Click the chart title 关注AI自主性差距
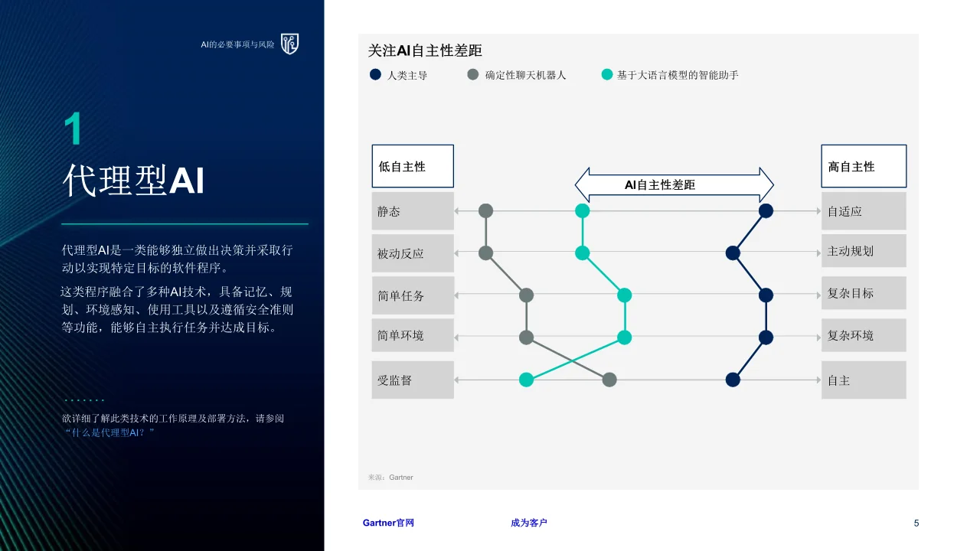Screen dimensions: 980x551 [425, 51]
